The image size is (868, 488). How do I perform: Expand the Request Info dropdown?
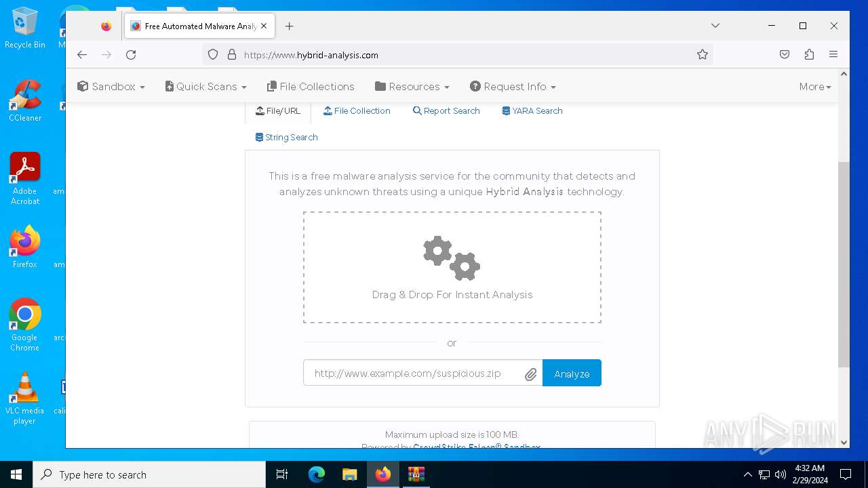[x=513, y=87]
